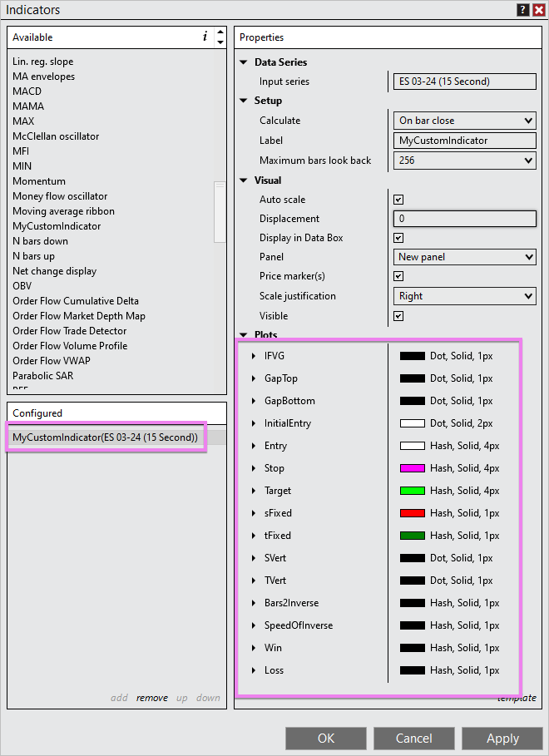
Task: Select McClellan oscillator indicator
Action: click(x=56, y=136)
